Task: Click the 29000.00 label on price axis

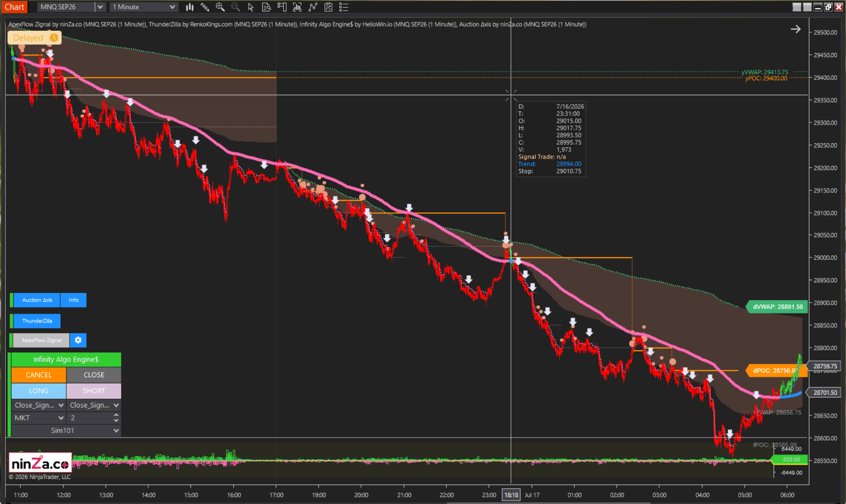Action: [x=825, y=258]
